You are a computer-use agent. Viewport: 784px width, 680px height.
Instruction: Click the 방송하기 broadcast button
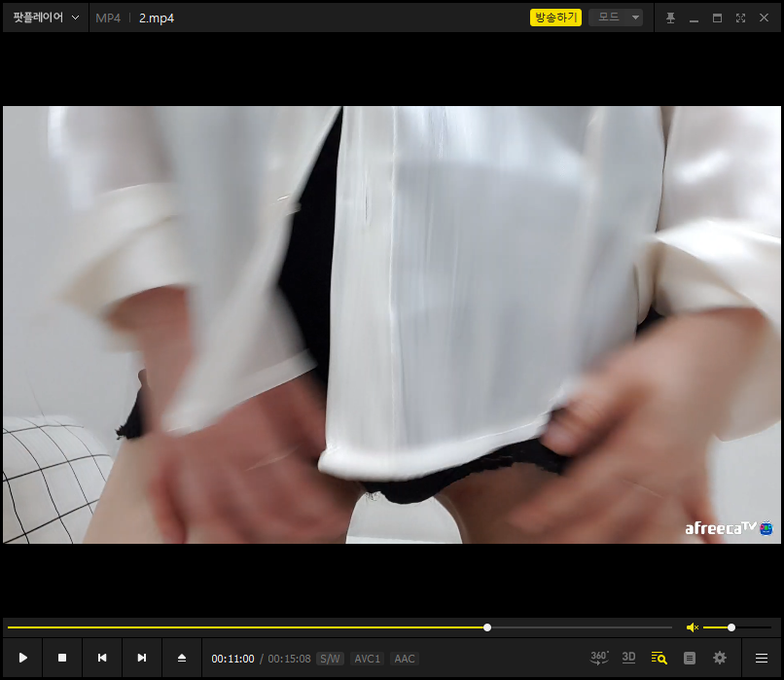[555, 18]
